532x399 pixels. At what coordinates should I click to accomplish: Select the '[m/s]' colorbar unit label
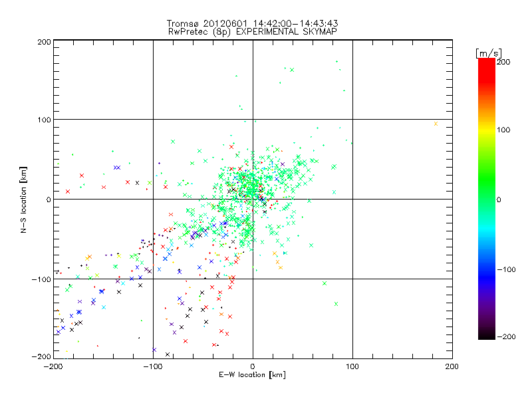(x=488, y=53)
